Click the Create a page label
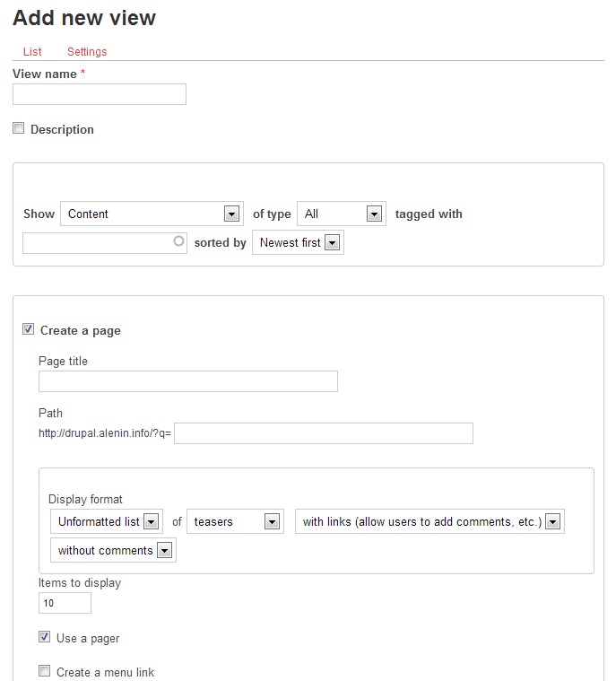This screenshot has width=616, height=681. pyautogui.click(x=81, y=330)
